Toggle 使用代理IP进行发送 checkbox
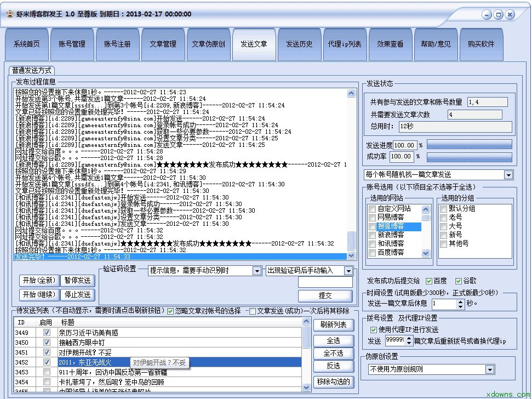 pyautogui.click(x=374, y=330)
